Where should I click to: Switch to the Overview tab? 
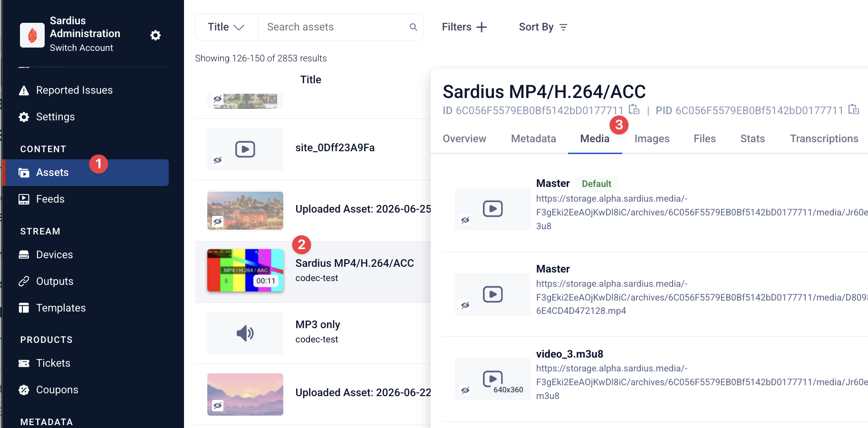[464, 139]
